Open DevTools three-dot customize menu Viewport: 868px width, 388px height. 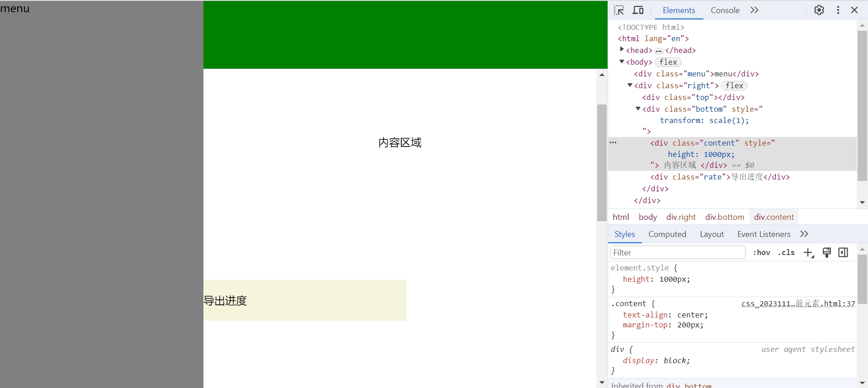838,10
